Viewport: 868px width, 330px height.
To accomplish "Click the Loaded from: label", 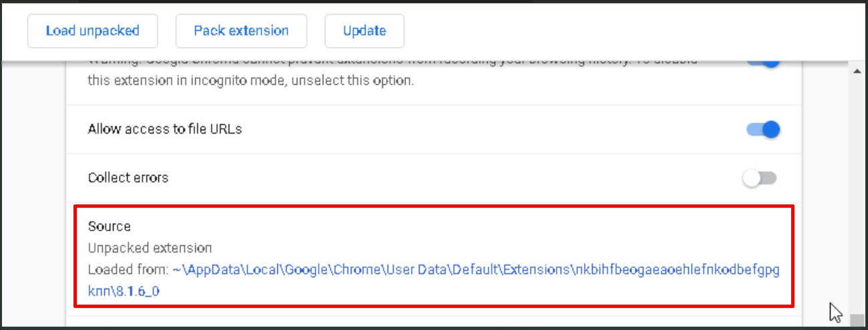I will click(128, 271).
